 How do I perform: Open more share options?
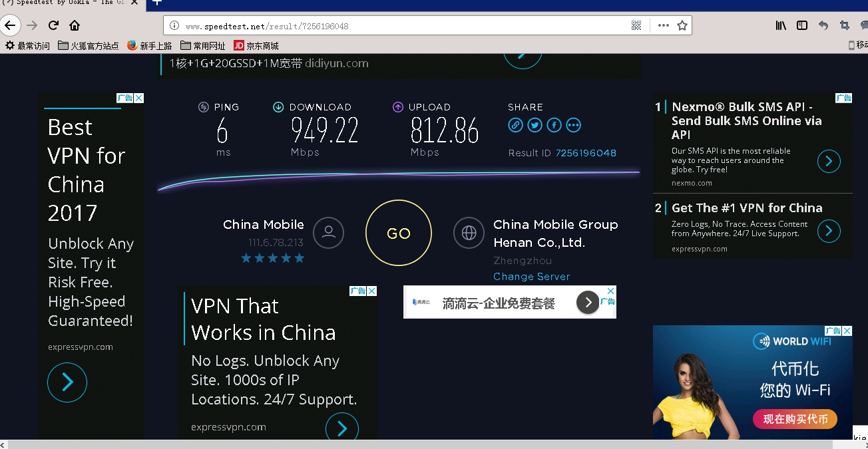[x=573, y=125]
